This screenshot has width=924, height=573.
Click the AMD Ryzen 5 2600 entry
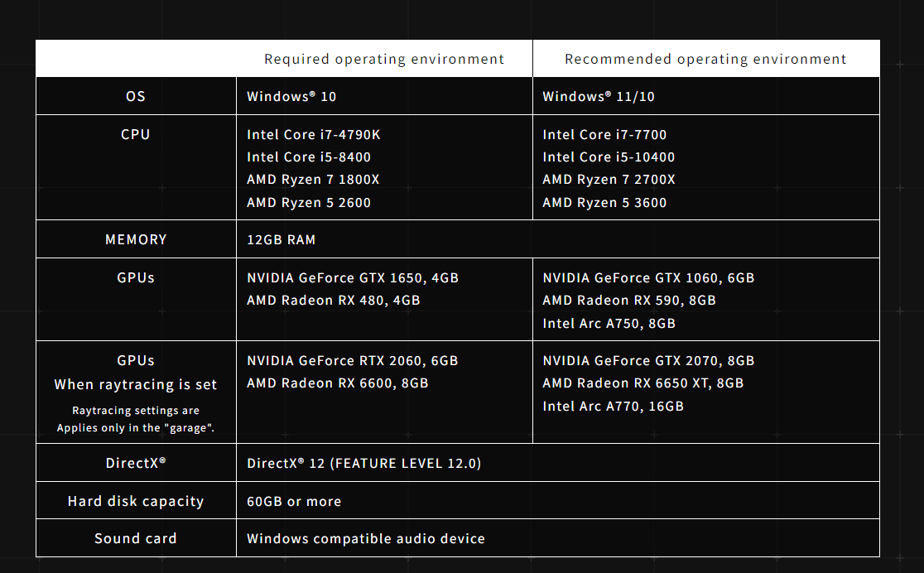(309, 202)
